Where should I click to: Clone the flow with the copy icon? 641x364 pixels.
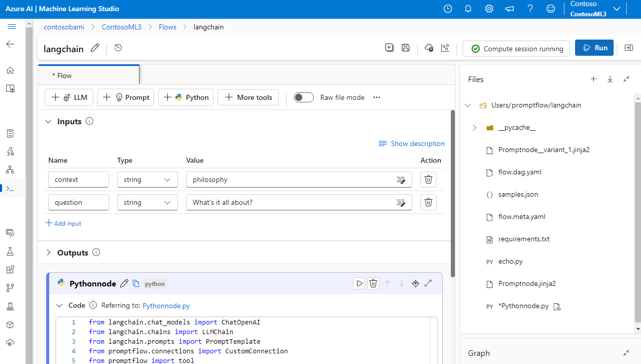(x=389, y=47)
